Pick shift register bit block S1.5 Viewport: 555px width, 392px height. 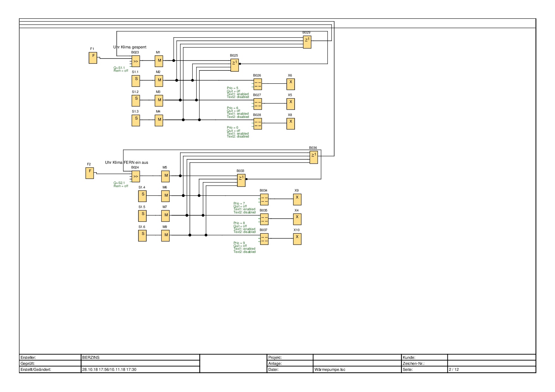pos(142,216)
